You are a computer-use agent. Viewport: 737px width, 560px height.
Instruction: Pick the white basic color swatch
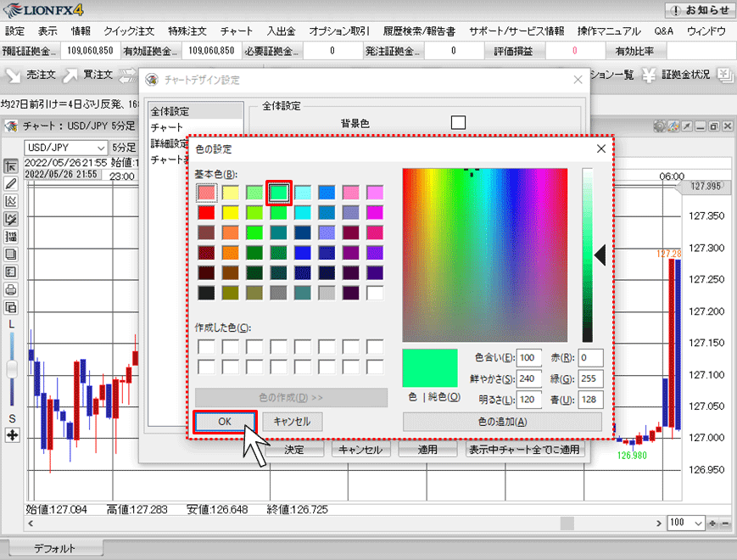(375, 293)
